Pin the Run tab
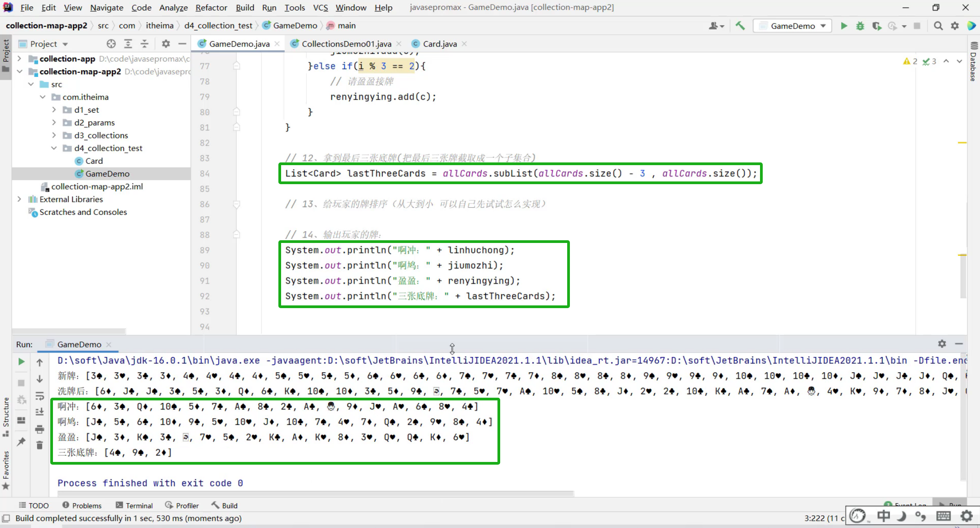The width and height of the screenshot is (980, 528). pyautogui.click(x=21, y=442)
